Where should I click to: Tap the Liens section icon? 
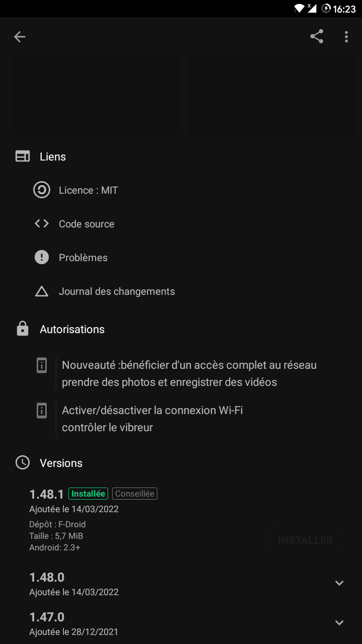[x=22, y=156]
